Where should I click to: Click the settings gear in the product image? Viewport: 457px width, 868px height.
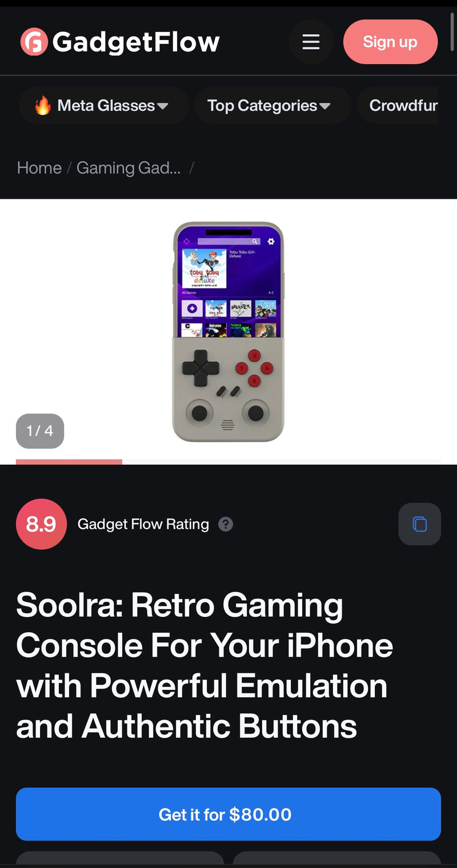pyautogui.click(x=271, y=242)
